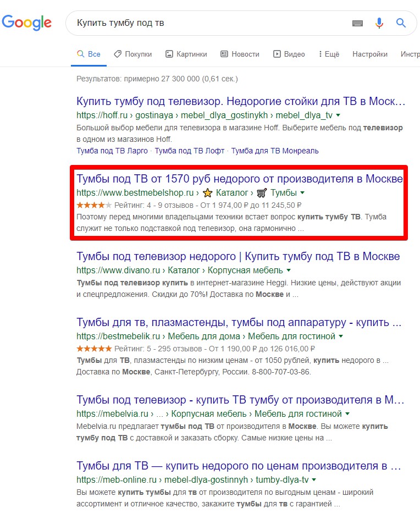Switch to the Видео tab
The width and height of the screenshot is (420, 513).
click(x=289, y=54)
